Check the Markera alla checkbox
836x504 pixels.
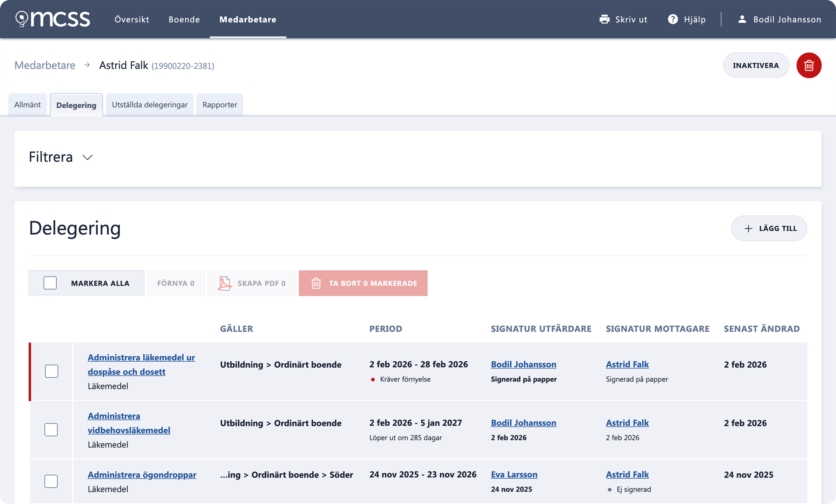[x=50, y=283]
